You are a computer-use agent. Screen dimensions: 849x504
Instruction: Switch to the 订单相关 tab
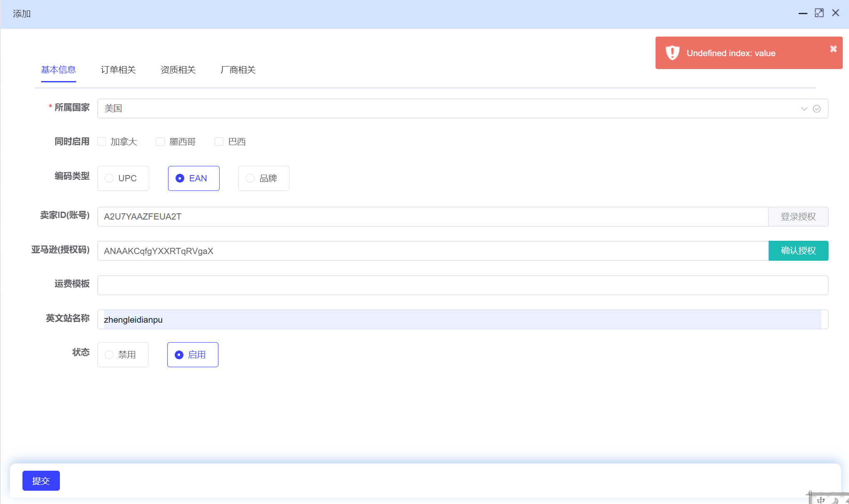pyautogui.click(x=118, y=70)
